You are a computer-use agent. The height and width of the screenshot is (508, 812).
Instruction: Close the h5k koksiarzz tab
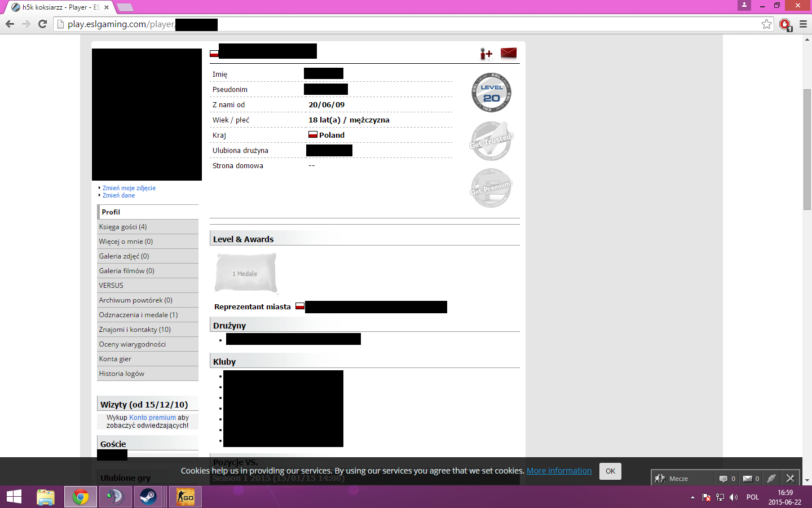coord(107,7)
